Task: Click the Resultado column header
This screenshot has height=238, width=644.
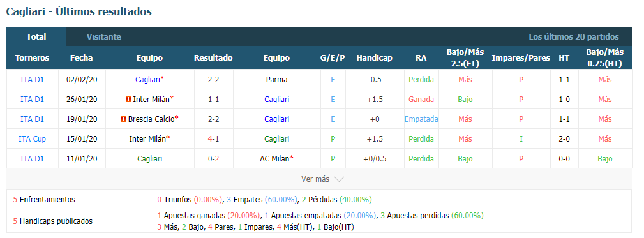Action: point(213,58)
